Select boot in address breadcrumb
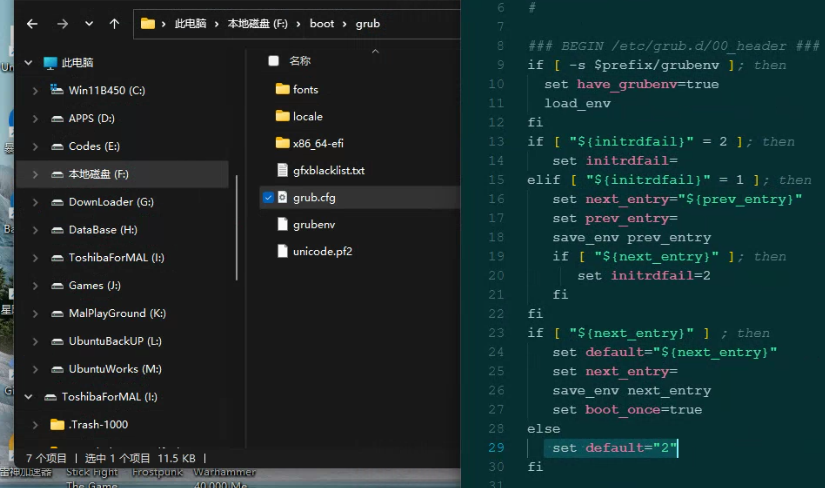The width and height of the screenshot is (825, 488). pos(321,24)
